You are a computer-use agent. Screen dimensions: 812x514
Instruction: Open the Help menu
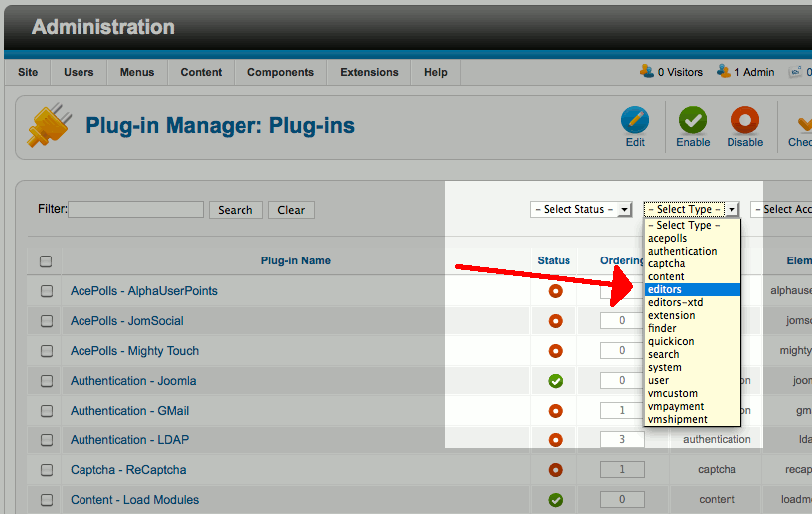[x=436, y=72]
